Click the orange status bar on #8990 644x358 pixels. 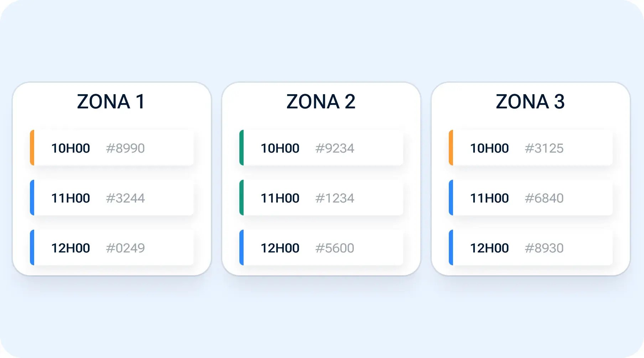32,148
